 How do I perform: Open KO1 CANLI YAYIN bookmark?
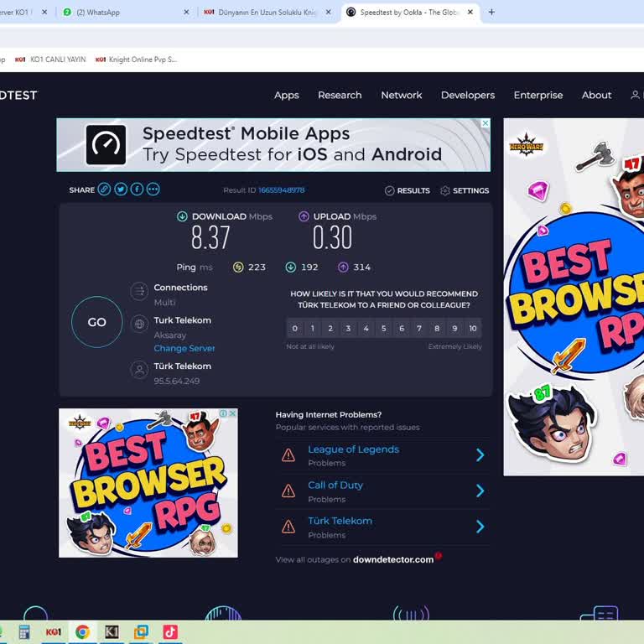(50, 60)
